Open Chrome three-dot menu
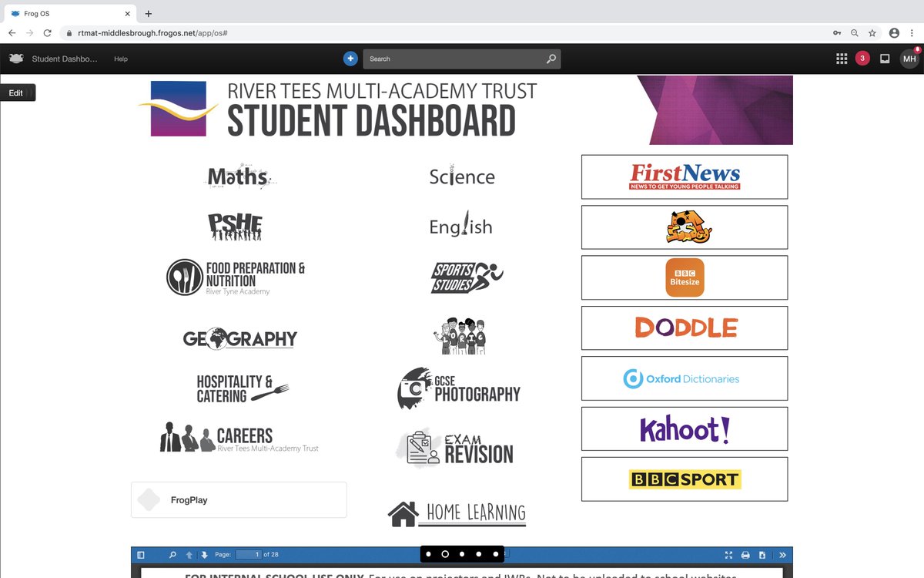Screen dimensions: 924x578 point(912,33)
